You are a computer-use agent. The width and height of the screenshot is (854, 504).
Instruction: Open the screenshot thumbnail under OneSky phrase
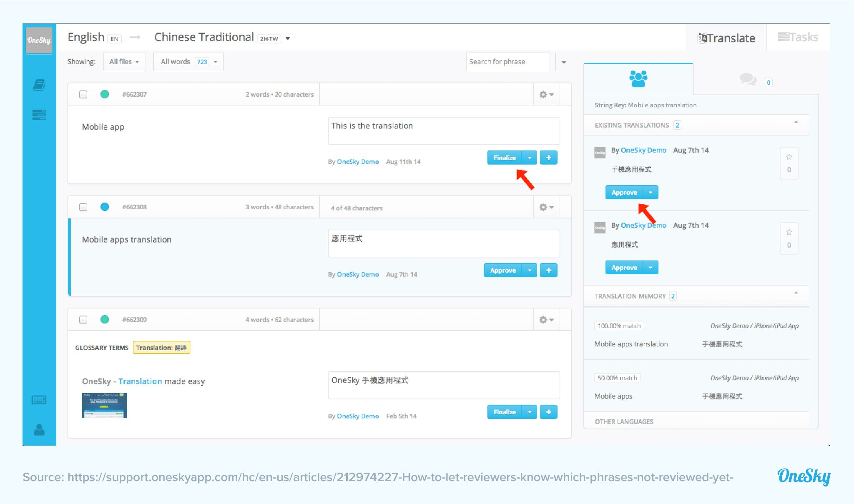(104, 405)
